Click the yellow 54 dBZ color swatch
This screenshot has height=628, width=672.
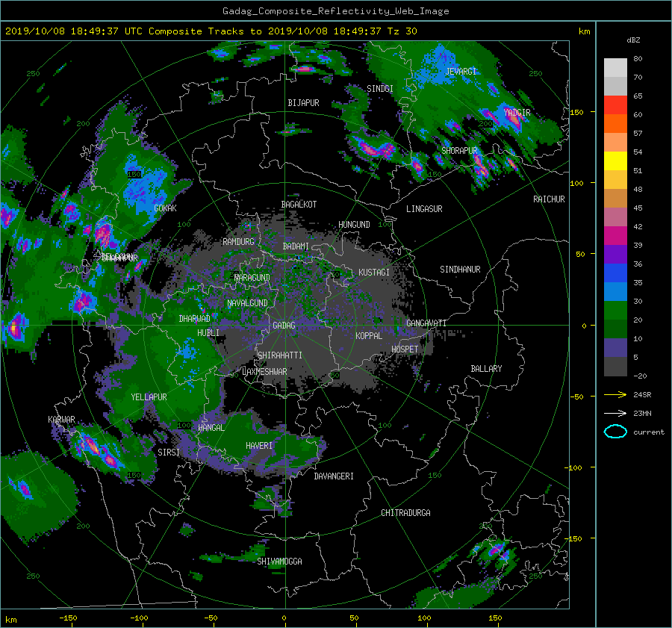615,161
